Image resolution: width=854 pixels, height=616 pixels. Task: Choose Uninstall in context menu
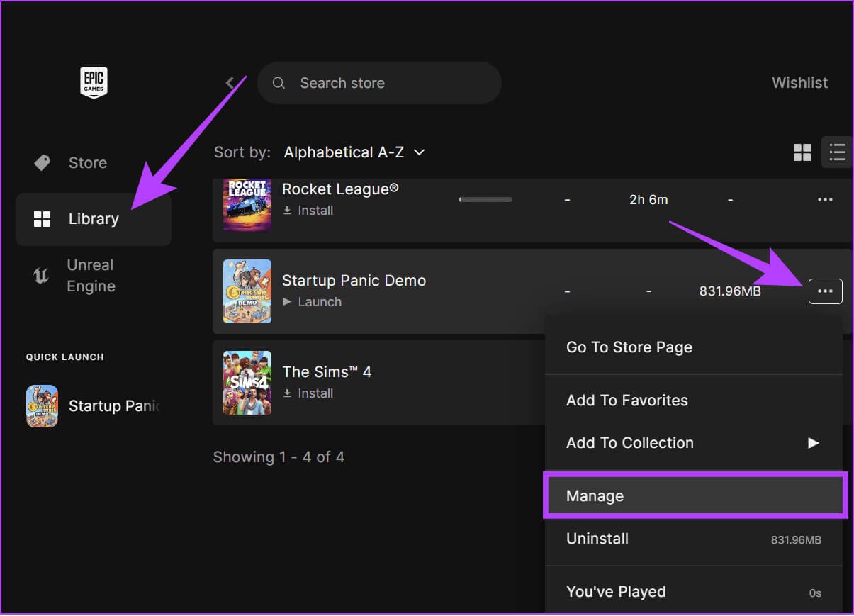(694, 539)
